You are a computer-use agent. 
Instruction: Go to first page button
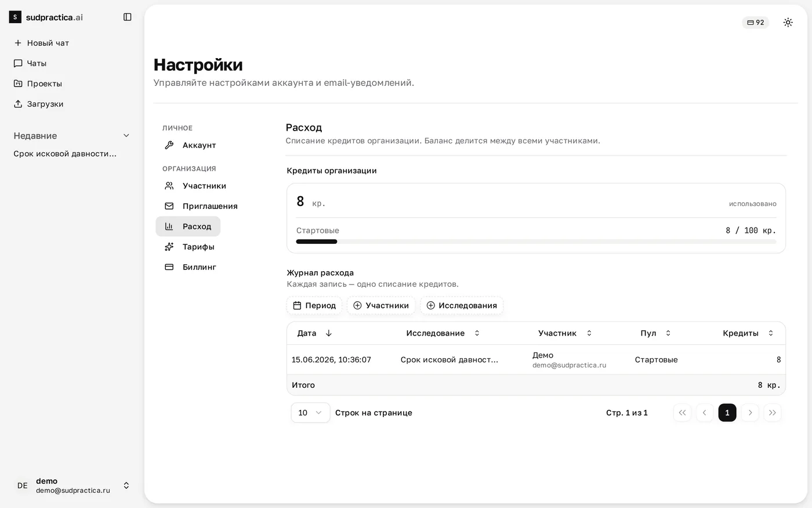(682, 413)
